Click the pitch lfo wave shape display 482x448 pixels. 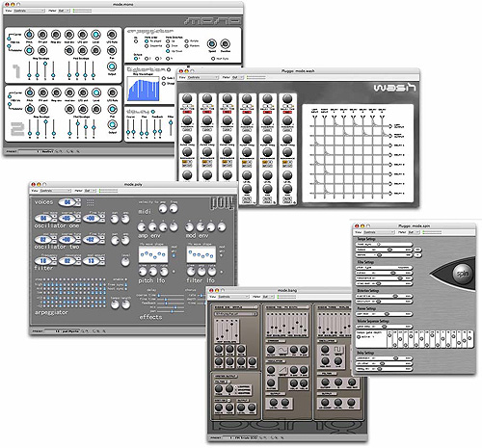click(153, 255)
